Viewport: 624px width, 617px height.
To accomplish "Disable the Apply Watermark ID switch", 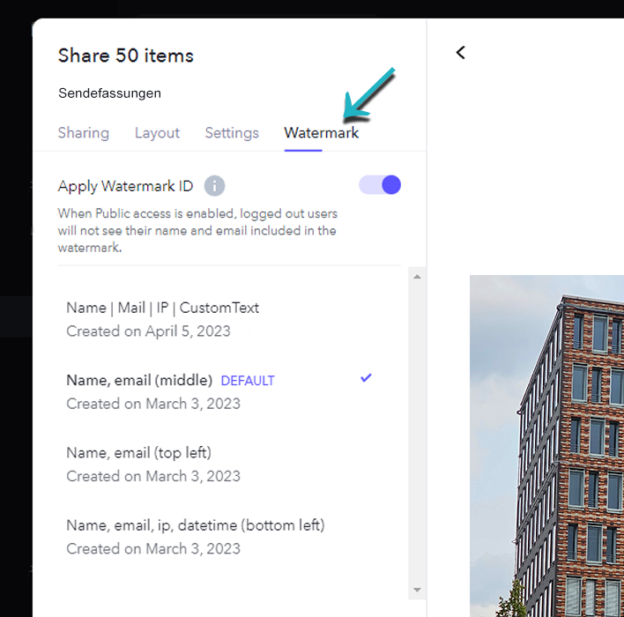I will coord(380,185).
